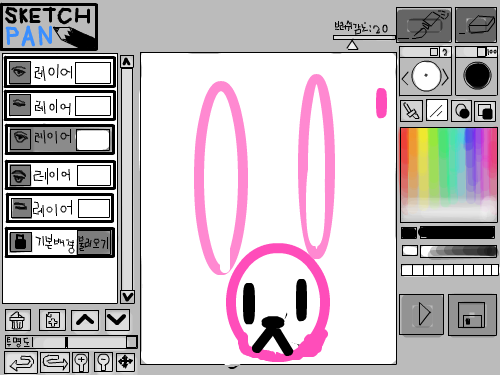Click the layer list vertical scrollbar track
The width and height of the screenshot is (500, 375).
(x=127, y=179)
